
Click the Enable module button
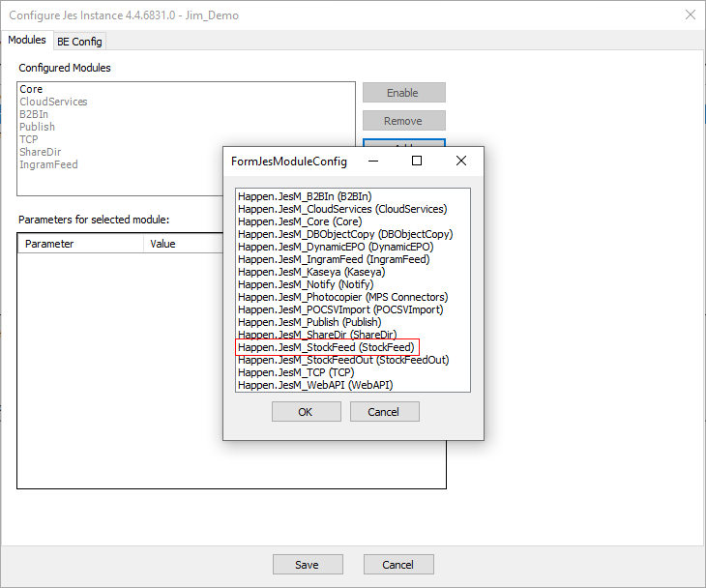point(403,93)
